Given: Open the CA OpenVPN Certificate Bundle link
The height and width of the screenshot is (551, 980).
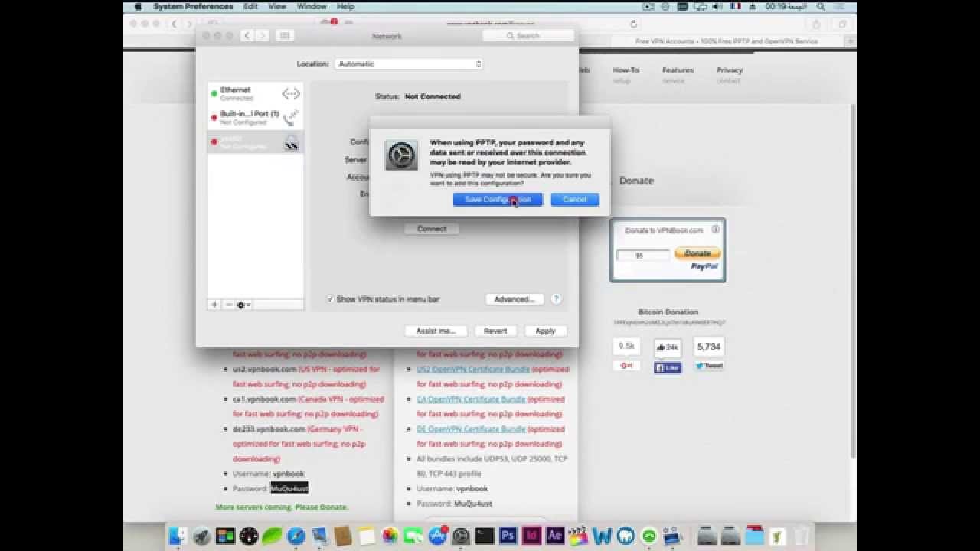Looking at the screenshot, I should coord(471,399).
